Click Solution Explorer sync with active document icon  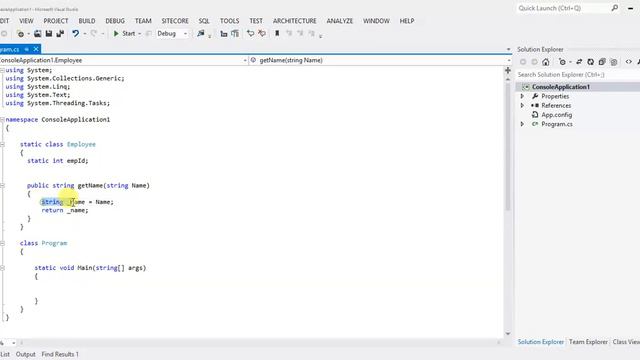click(579, 62)
